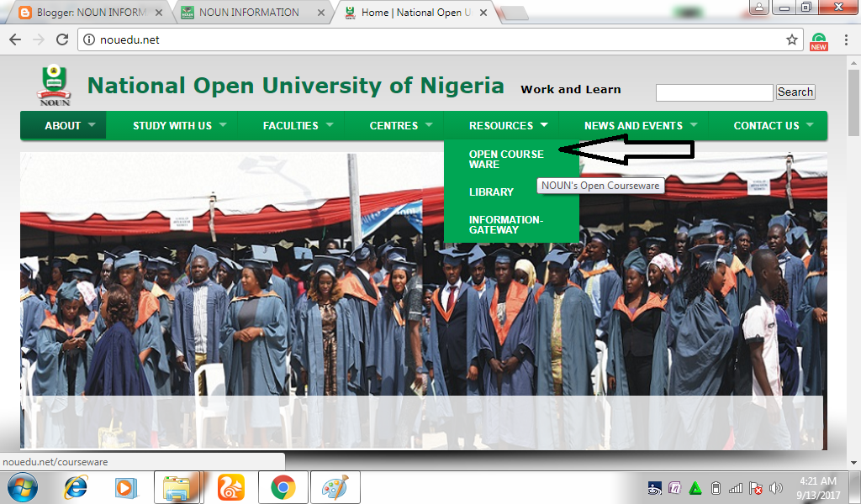Check the network signal bars icon
861x504 pixels.
(x=735, y=487)
